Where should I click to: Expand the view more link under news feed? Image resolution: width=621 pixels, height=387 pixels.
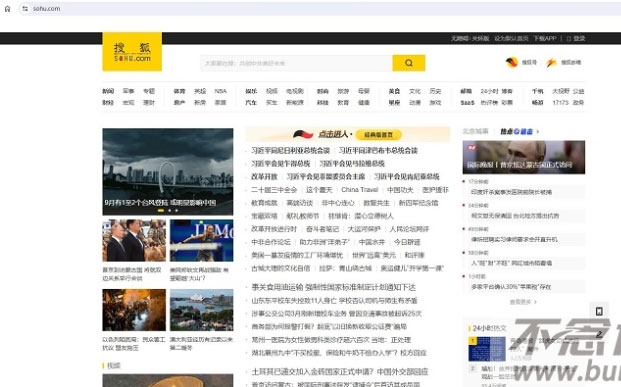click(x=523, y=302)
